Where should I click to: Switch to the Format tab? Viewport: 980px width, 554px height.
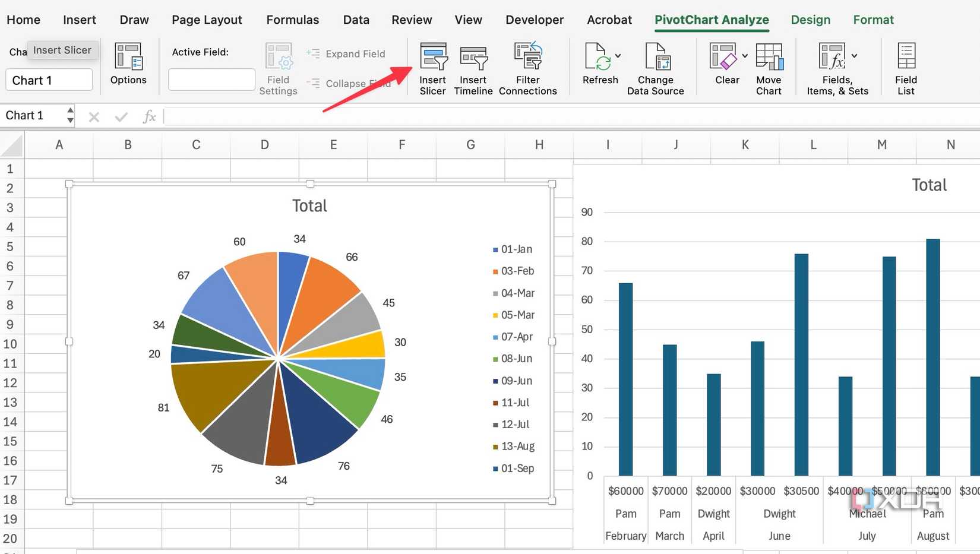pos(873,20)
